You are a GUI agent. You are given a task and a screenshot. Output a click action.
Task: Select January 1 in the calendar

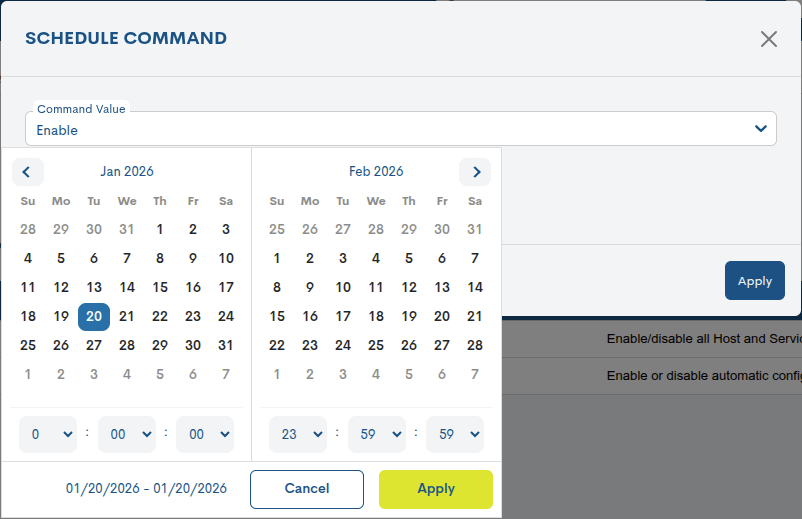[x=160, y=229]
